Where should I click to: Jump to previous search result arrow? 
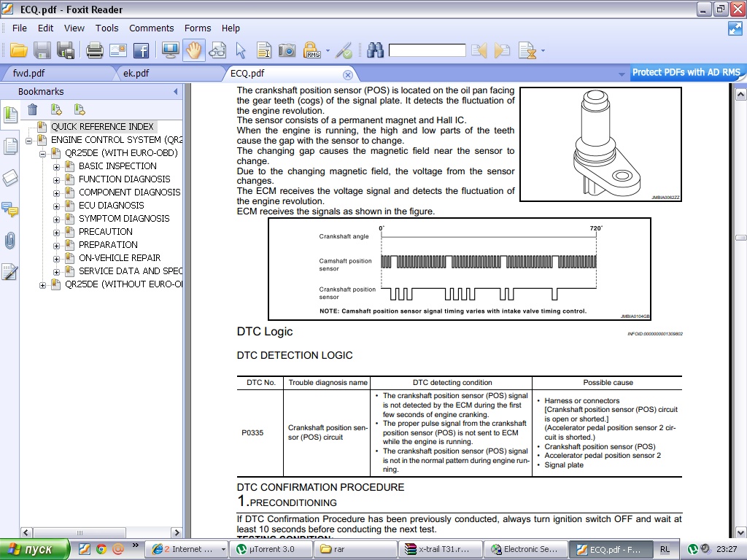(x=479, y=50)
